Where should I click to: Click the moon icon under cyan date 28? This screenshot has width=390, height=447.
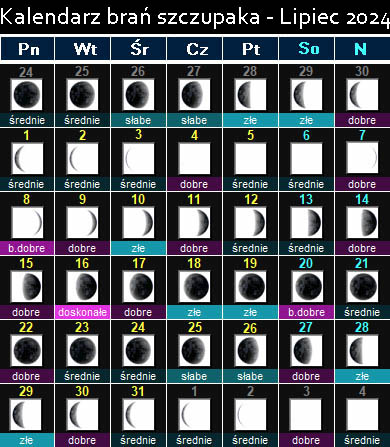point(362,350)
